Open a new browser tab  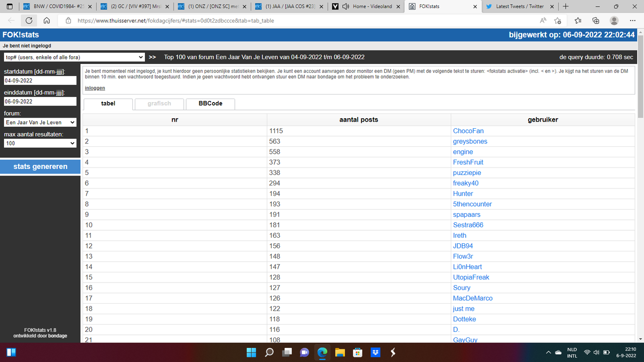point(566,7)
